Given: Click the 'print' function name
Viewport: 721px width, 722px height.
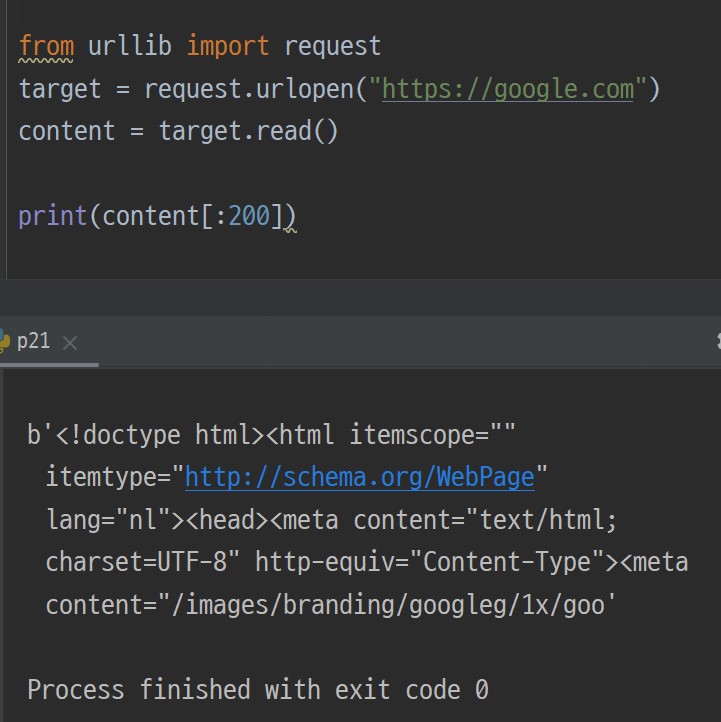Looking at the screenshot, I should pos(52,216).
